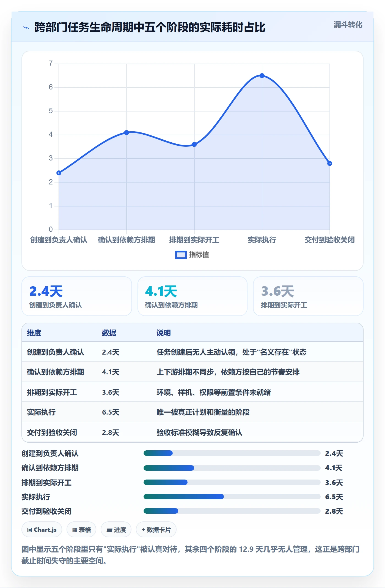Click the 数据 column header
The height and width of the screenshot is (588, 385).
click(109, 333)
